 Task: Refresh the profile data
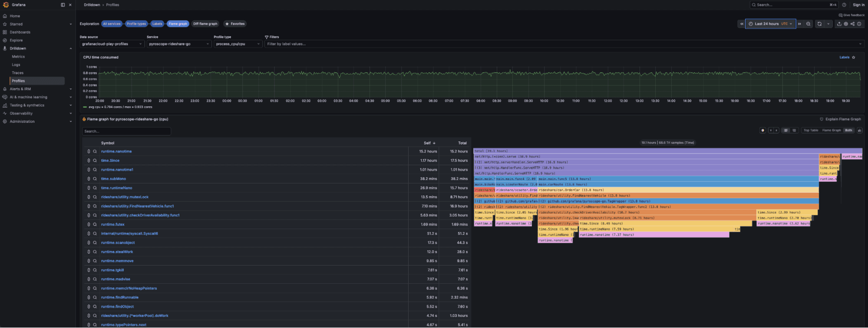click(819, 24)
